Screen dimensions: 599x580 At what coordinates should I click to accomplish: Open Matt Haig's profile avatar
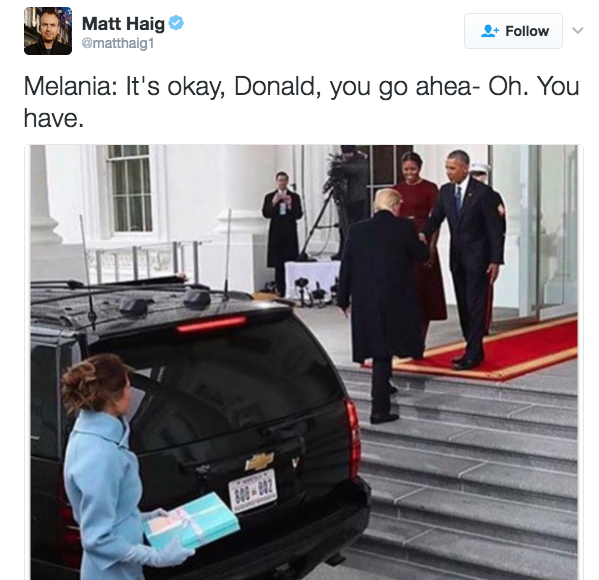(x=48, y=31)
